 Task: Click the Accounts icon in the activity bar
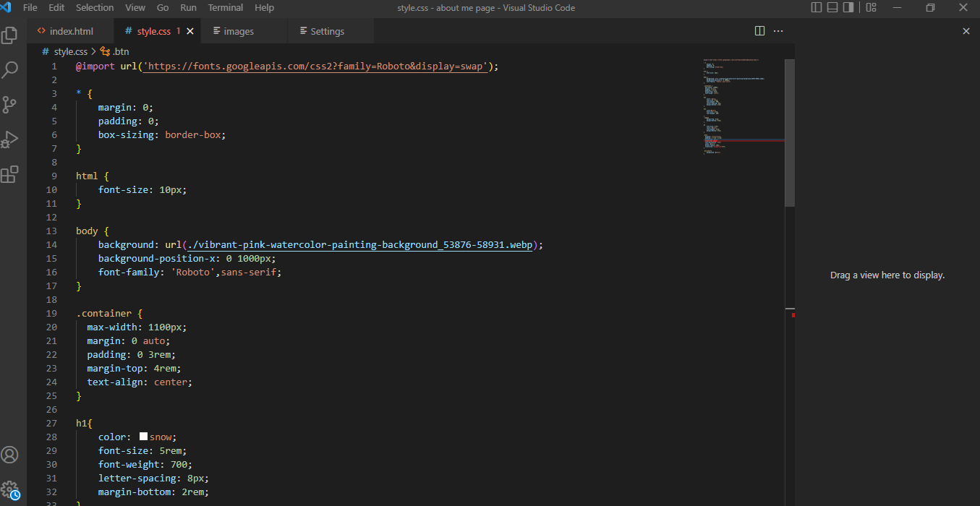[x=10, y=455]
